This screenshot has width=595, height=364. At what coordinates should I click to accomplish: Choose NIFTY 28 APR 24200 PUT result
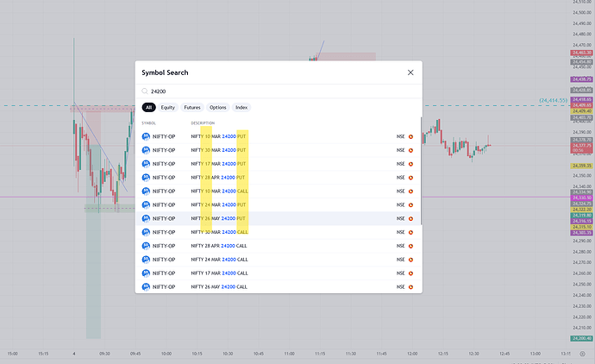point(219,178)
